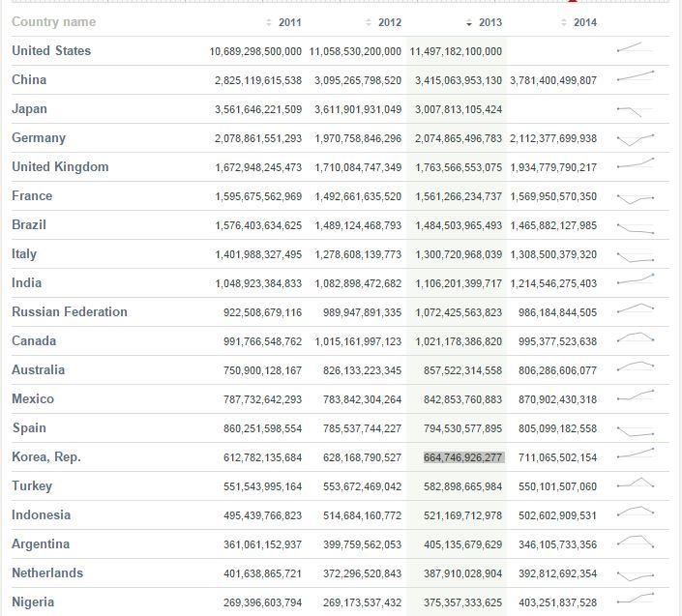Select highlighted Korea 2013 value 664,746,926,277
The width and height of the screenshot is (682, 616).
462,457
